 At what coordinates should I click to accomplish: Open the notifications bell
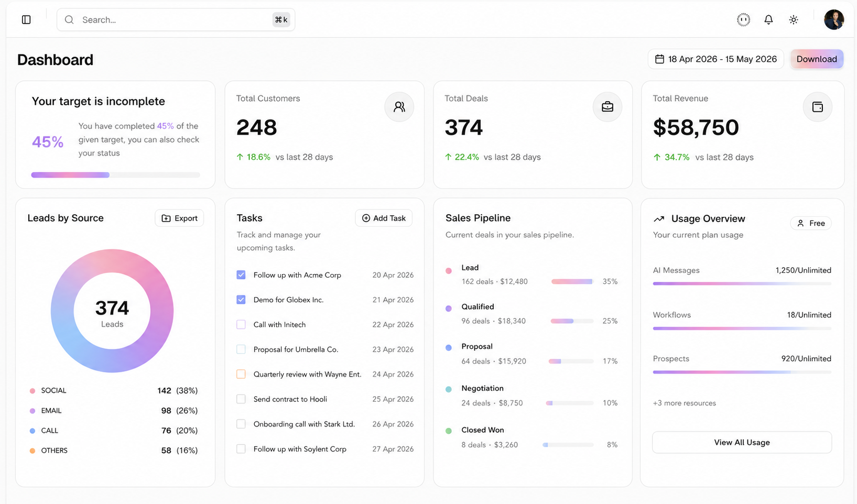[768, 20]
